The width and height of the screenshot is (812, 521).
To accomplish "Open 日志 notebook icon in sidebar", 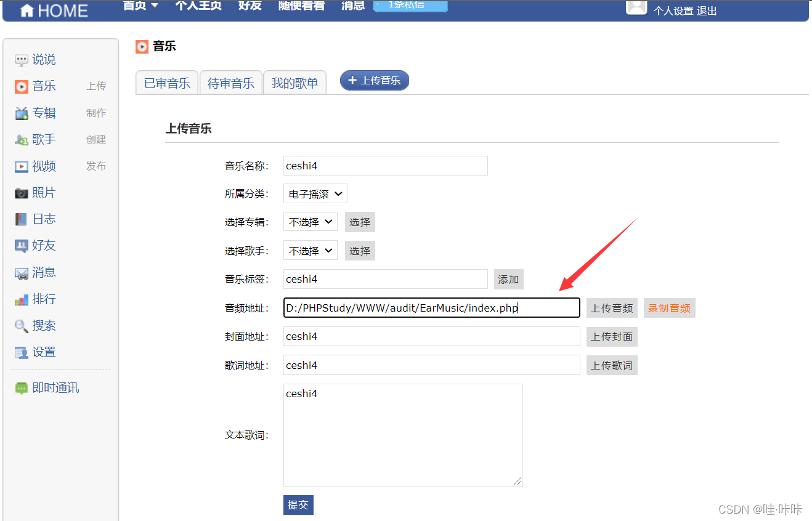I will (22, 219).
